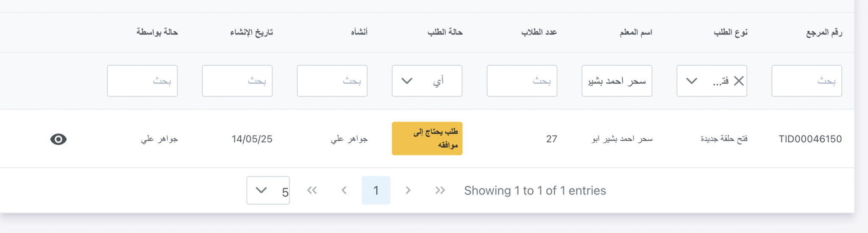Click the teacher name filter field
This screenshot has height=233, width=868.
[x=617, y=81]
